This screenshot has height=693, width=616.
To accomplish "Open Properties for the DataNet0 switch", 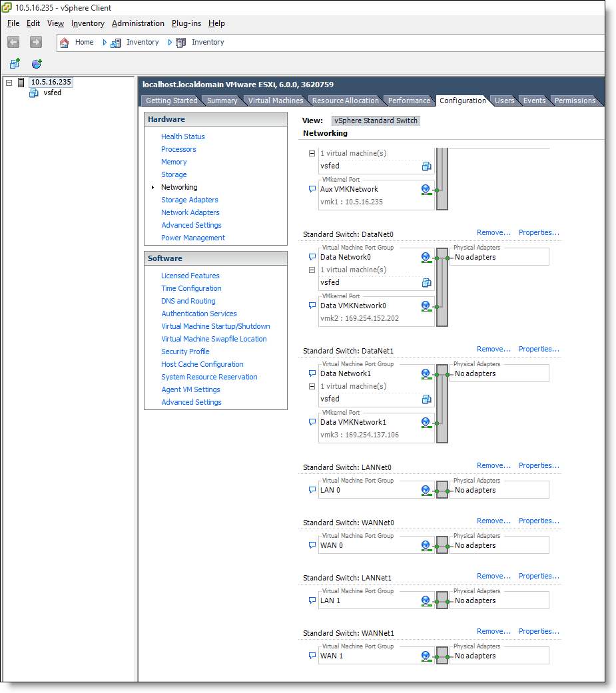I will 539,232.
